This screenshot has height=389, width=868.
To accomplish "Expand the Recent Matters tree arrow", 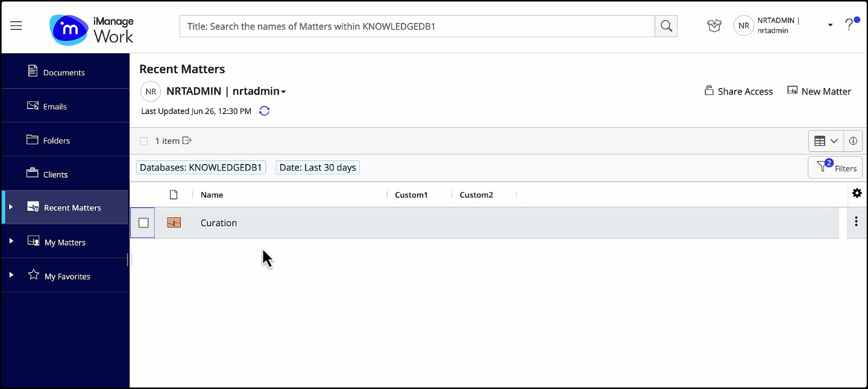I will click(x=11, y=207).
